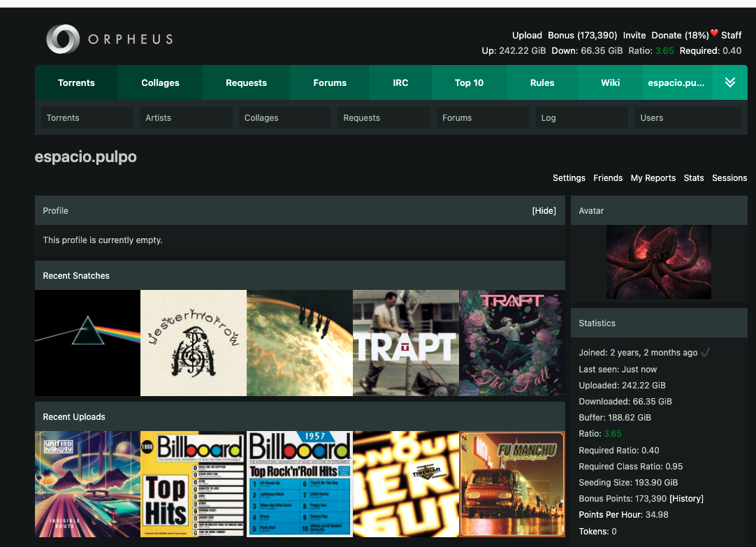Focus the Torrents search field
This screenshot has height=547, width=756.
(x=87, y=117)
